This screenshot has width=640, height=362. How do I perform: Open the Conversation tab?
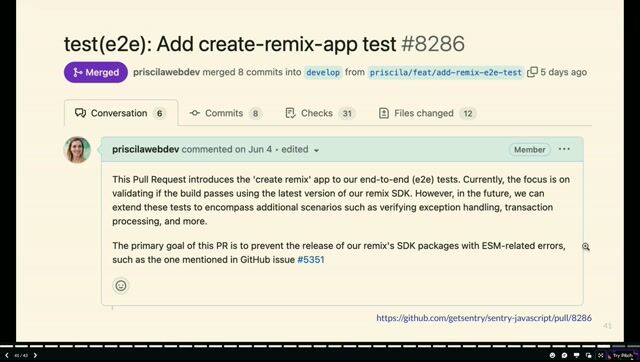point(121,113)
